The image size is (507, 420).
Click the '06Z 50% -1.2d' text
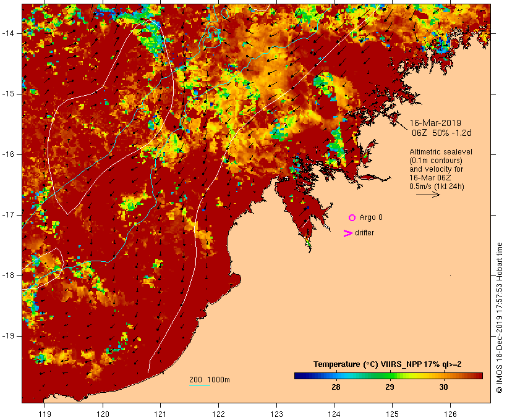click(441, 133)
